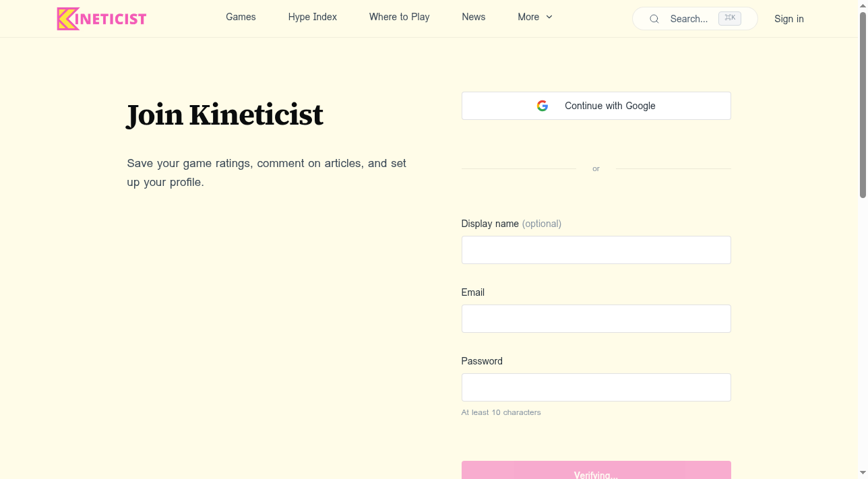Screen dimensions: 868x479
Task: Click the ⌘K shortcut badge
Action: [x=730, y=18]
